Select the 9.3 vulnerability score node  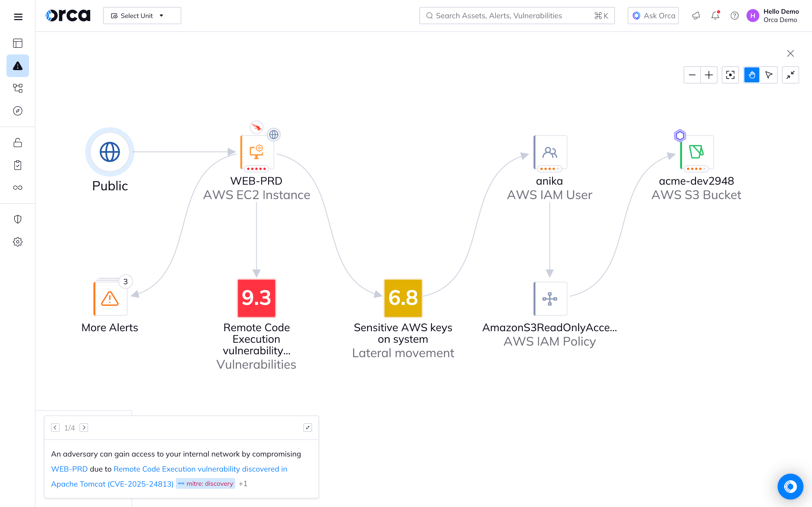257,298
